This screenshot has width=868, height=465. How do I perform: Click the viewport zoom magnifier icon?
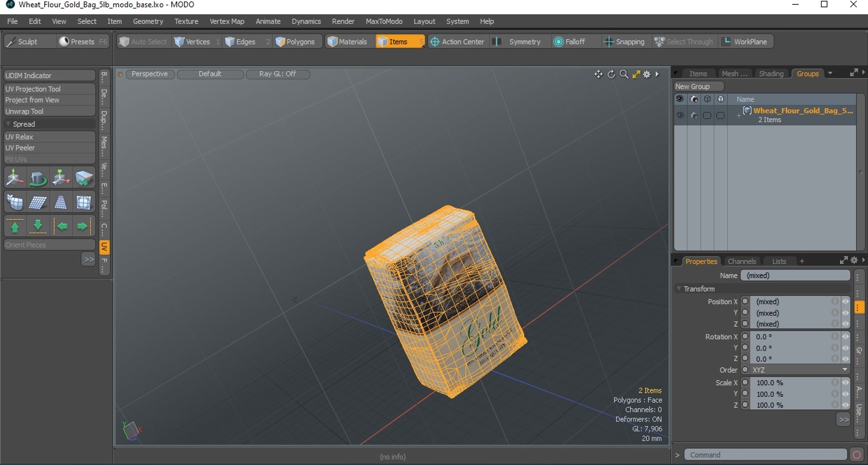(x=624, y=74)
